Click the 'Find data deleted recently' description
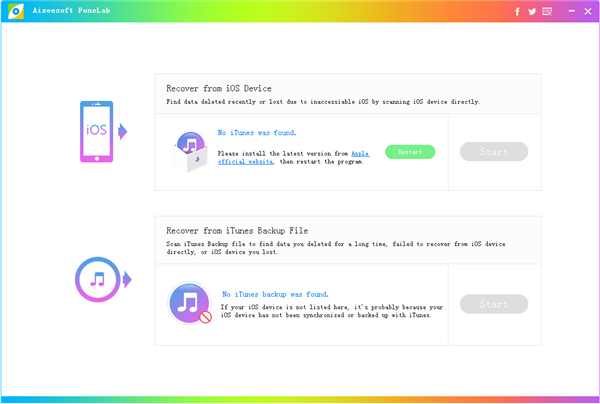 pos(323,102)
